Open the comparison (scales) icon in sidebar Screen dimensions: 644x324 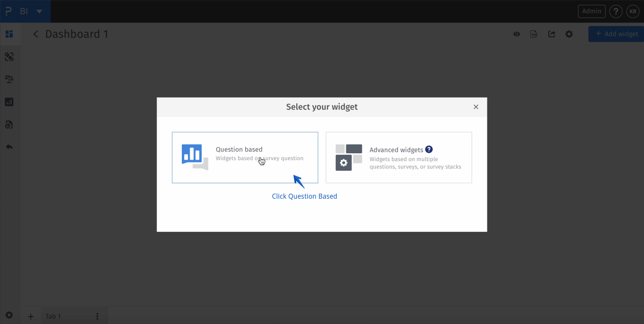click(9, 79)
